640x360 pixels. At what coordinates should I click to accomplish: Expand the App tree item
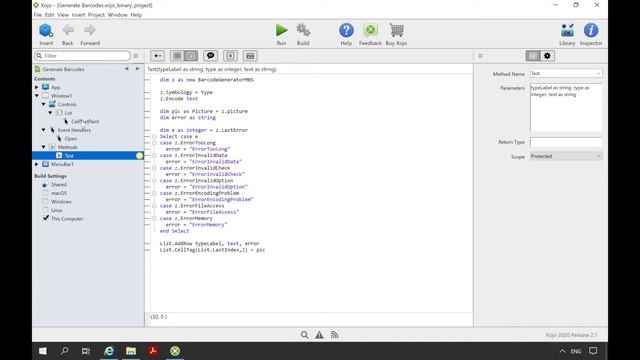[x=37, y=87]
